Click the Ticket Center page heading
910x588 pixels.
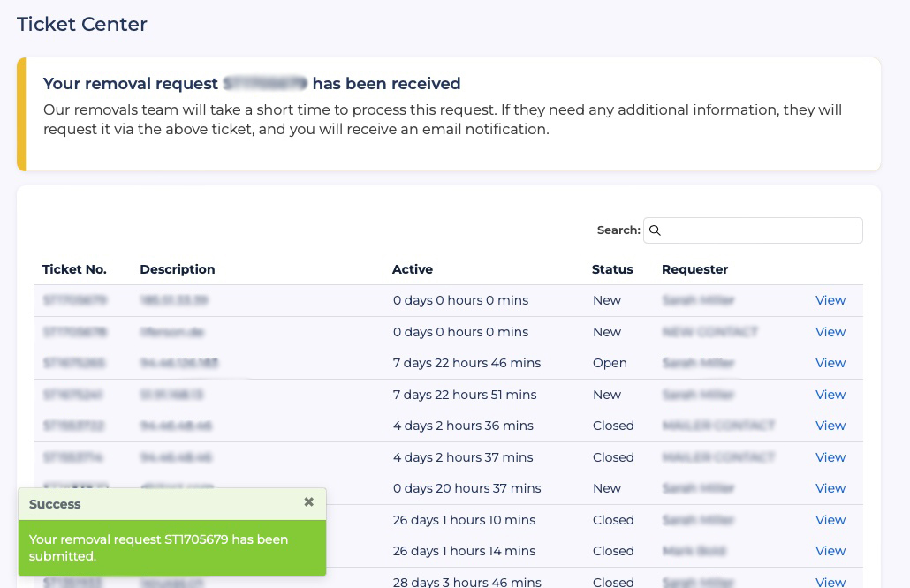pyautogui.click(x=82, y=25)
